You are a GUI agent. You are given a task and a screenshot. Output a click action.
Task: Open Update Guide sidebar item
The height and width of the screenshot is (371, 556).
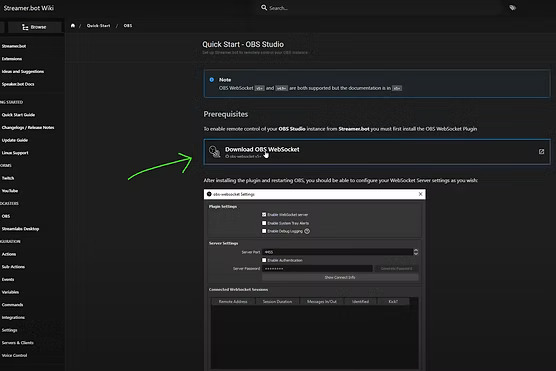tap(15, 140)
